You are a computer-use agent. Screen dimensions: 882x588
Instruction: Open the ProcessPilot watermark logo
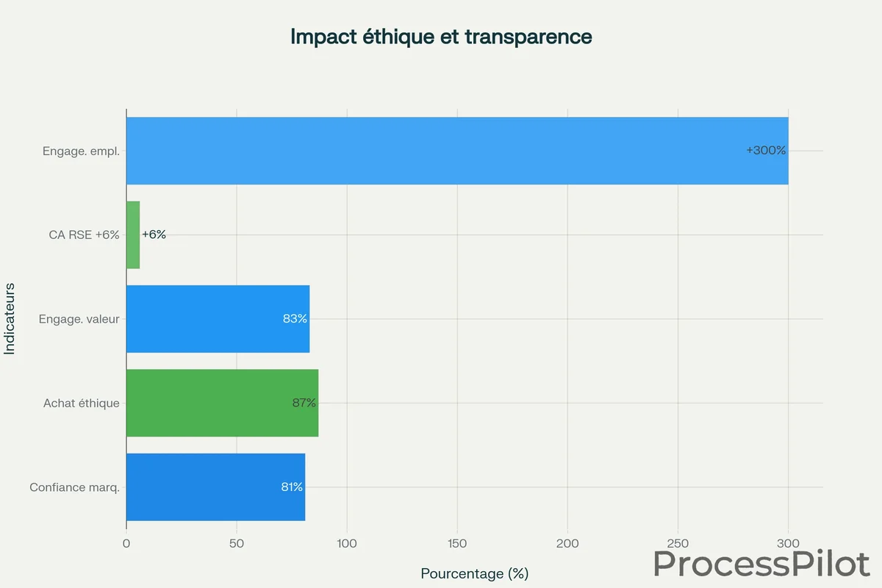pos(761,564)
